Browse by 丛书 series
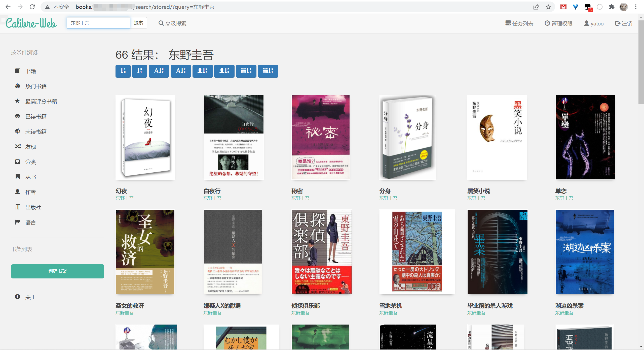 tap(30, 177)
